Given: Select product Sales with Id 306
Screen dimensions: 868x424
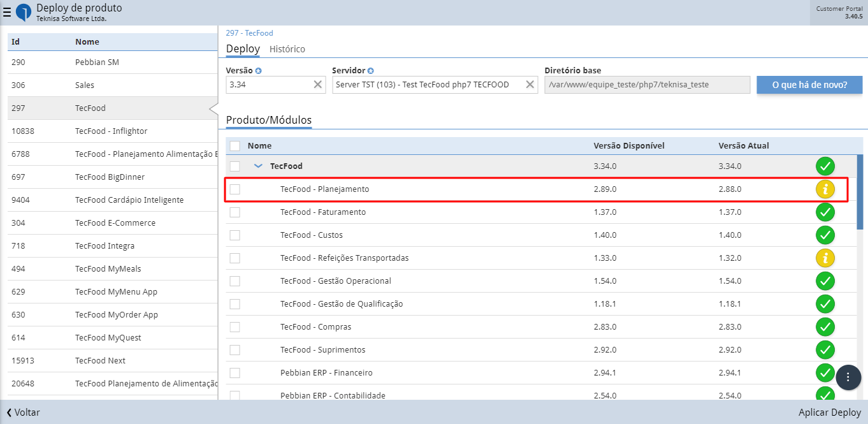Looking at the screenshot, I should click(113, 85).
